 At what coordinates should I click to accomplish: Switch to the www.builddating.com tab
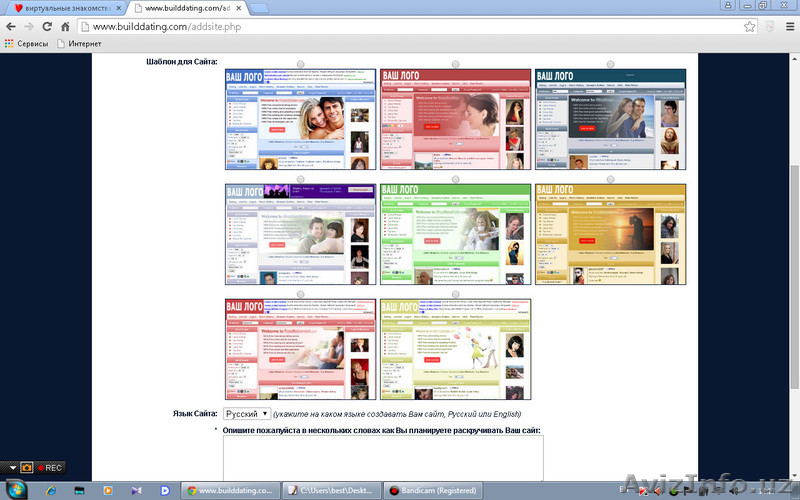tap(190, 7)
